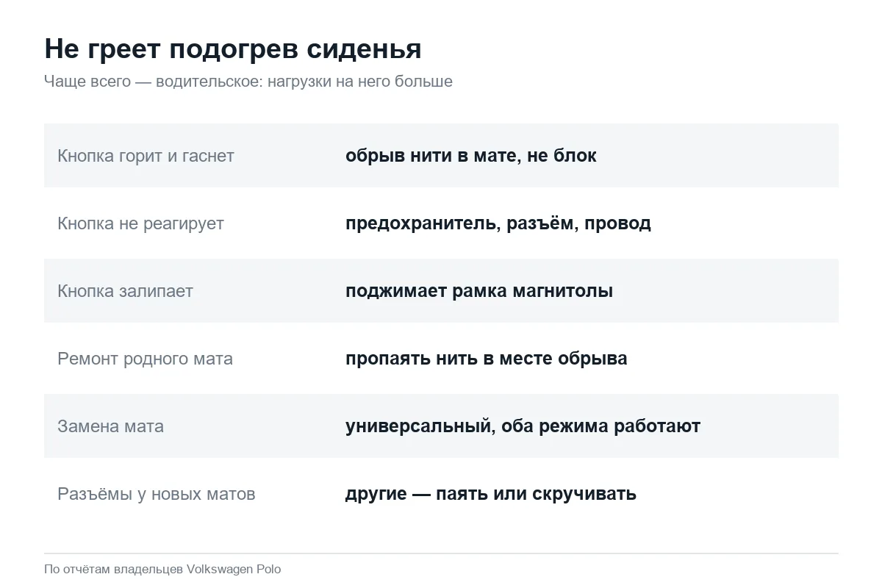The height and width of the screenshot is (588, 882).
Task: Click the label "Замена мата"
Action: click(x=110, y=426)
